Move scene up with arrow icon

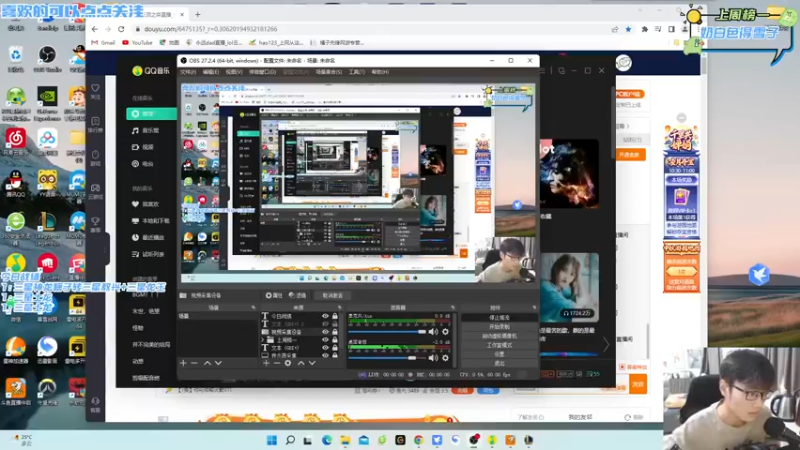(x=207, y=363)
